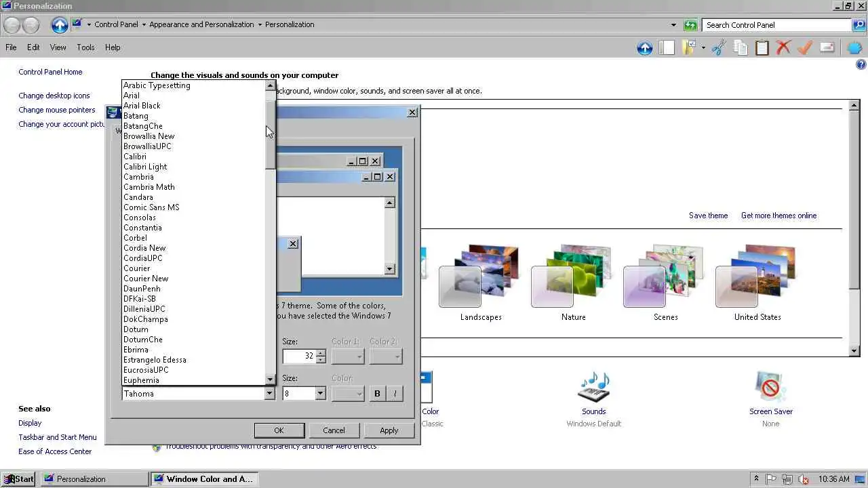
Task: Select Arial Black in font list
Action: pyautogui.click(x=193, y=106)
